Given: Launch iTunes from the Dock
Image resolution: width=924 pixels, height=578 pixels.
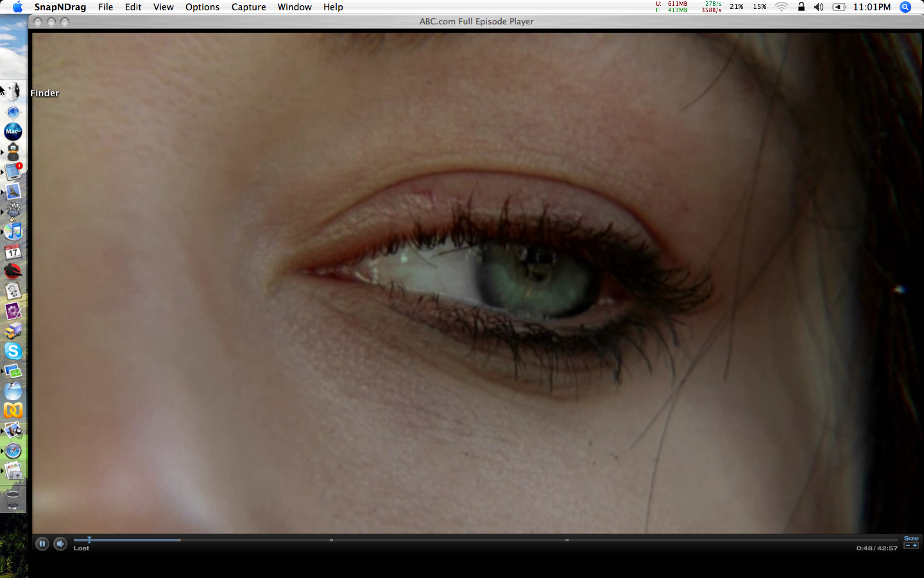Looking at the screenshot, I should [13, 231].
